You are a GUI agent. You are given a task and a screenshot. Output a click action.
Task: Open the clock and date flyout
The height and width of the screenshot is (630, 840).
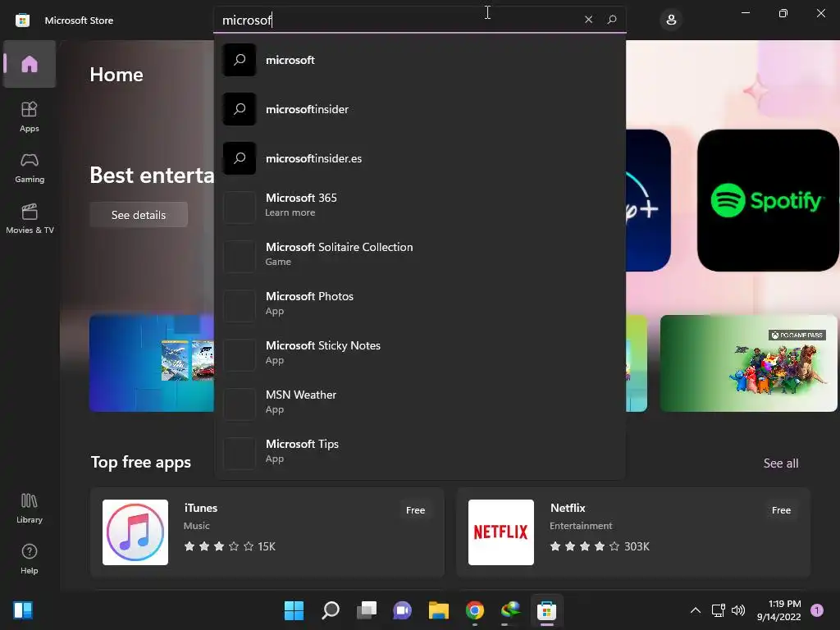pyautogui.click(x=779, y=610)
